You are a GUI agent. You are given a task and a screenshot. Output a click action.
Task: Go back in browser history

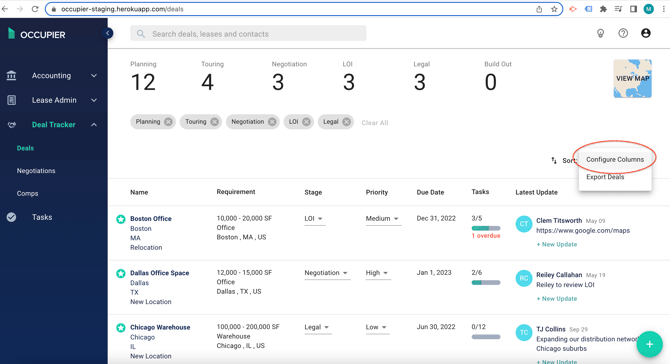click(x=5, y=9)
